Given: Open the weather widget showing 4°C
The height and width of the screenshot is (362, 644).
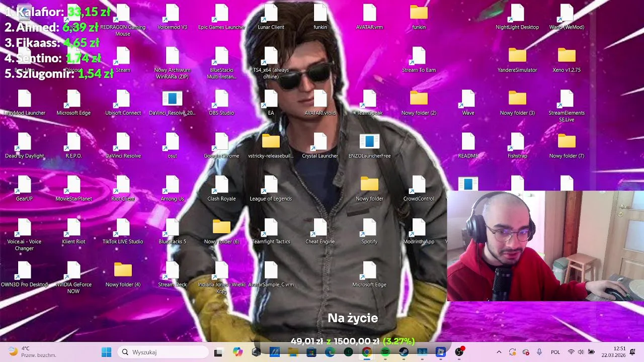Looking at the screenshot, I should tap(31, 352).
